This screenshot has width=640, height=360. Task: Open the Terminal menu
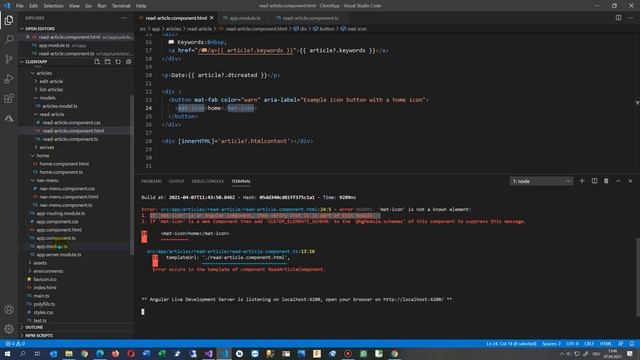(121, 6)
